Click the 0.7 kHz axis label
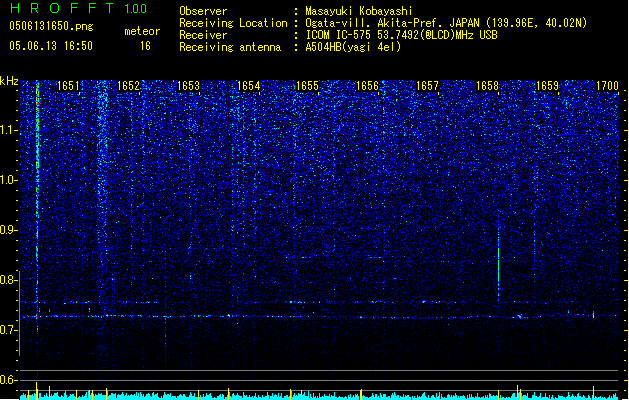 point(9,330)
